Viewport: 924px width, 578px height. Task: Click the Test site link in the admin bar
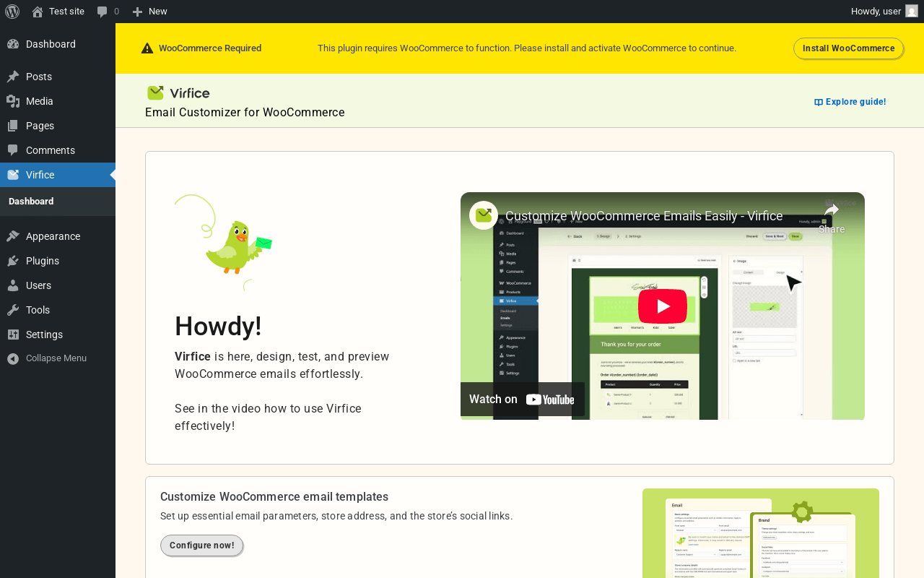pos(58,12)
